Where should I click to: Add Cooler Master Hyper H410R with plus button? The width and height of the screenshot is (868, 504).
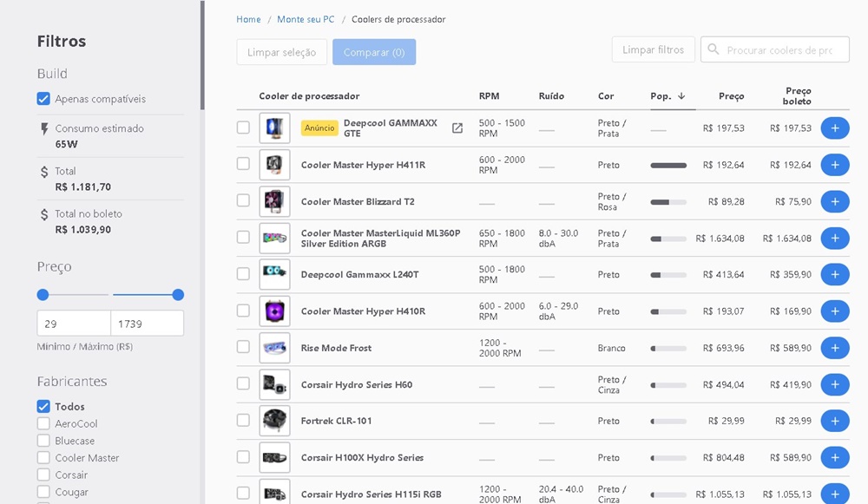[835, 311]
